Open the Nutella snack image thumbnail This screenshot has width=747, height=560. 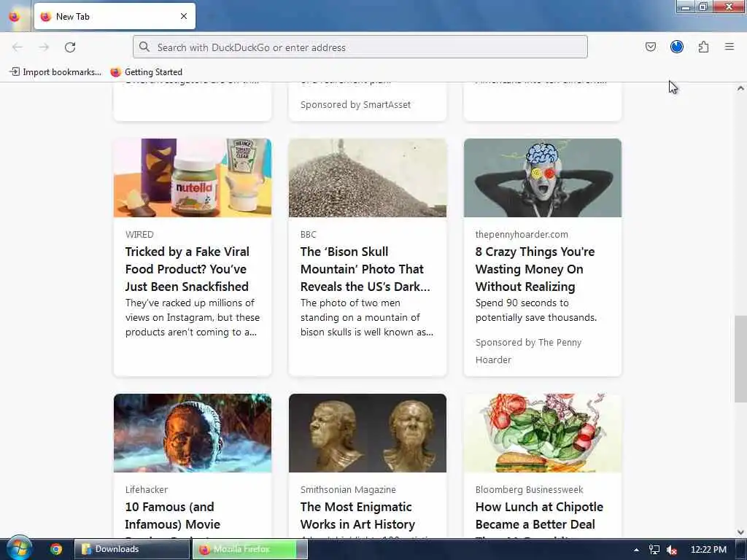pyautogui.click(x=193, y=178)
